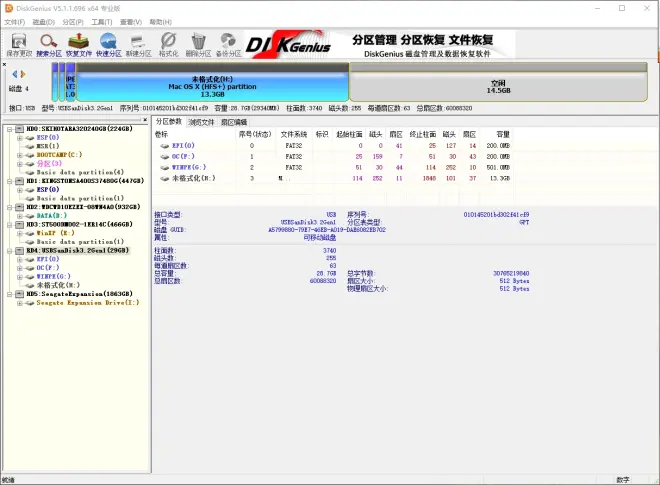Click the drive icon beside EFI(0) table row

(165, 146)
